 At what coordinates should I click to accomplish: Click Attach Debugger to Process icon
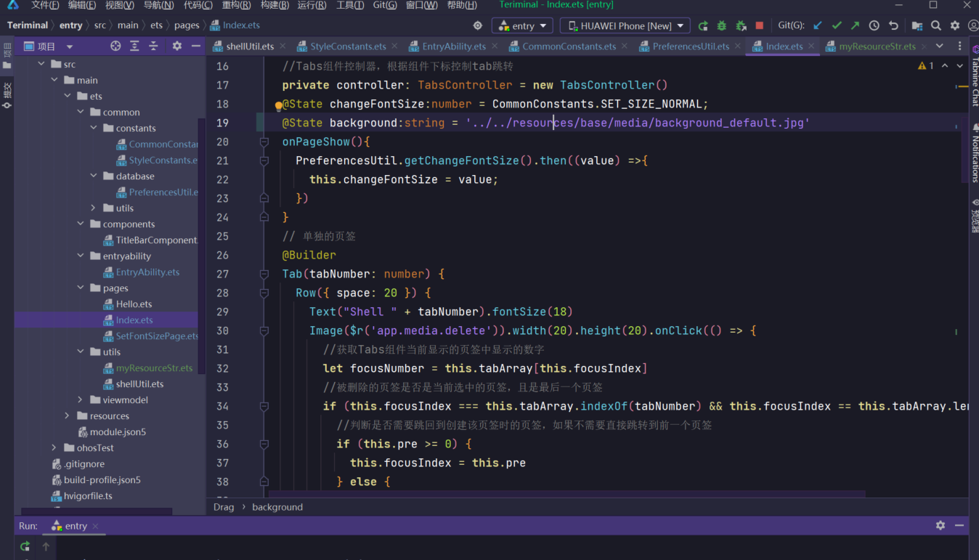pos(741,25)
